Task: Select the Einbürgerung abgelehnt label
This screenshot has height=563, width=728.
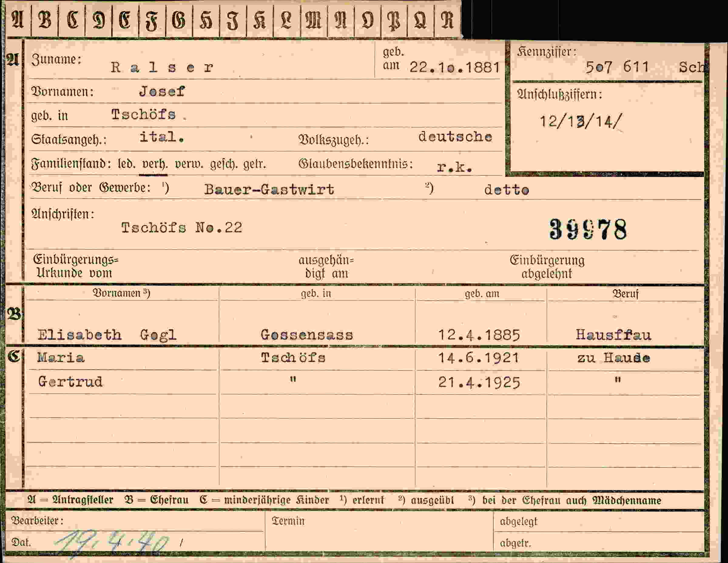Action: (547, 267)
